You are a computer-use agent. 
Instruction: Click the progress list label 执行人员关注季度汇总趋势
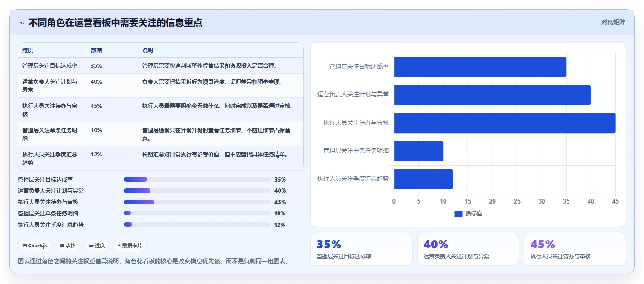point(51,225)
